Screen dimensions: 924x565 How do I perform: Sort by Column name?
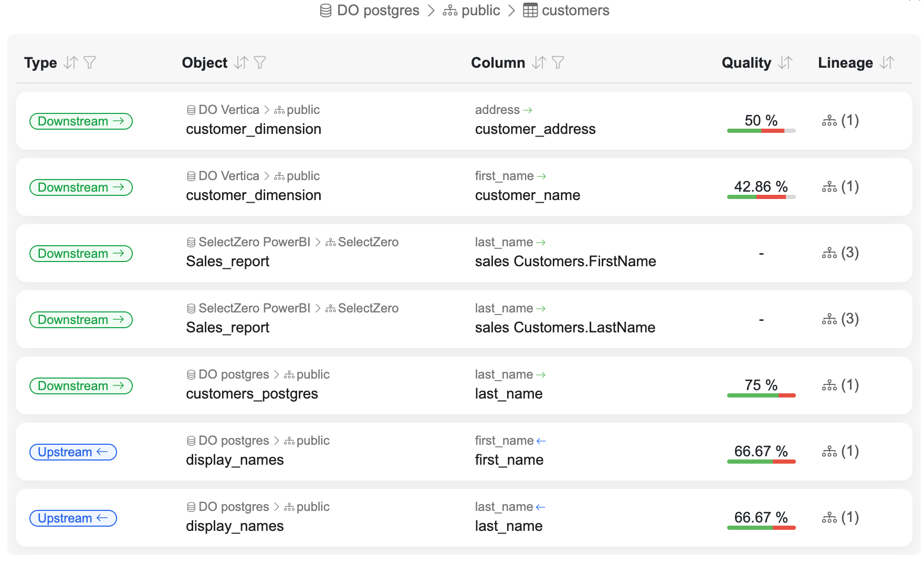click(x=539, y=63)
